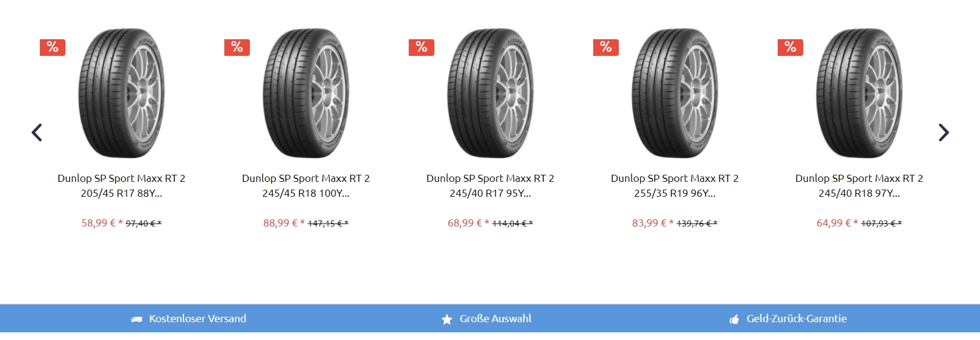Viewport: 980px width, 340px height.
Task: Click the star icon beside Große Auswahl
Action: tap(447, 319)
